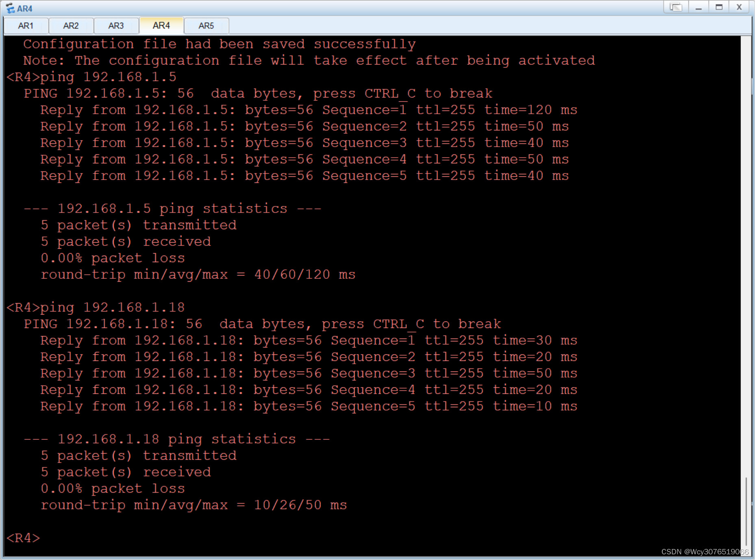Click the 192.168.1.5 reply with time=120 ms

click(309, 110)
